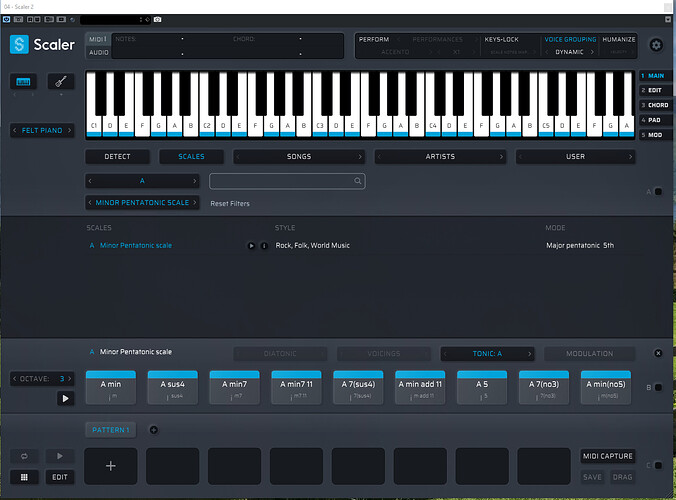676x500 pixels.
Task: Open the pad grid view icon
Action: 24,477
